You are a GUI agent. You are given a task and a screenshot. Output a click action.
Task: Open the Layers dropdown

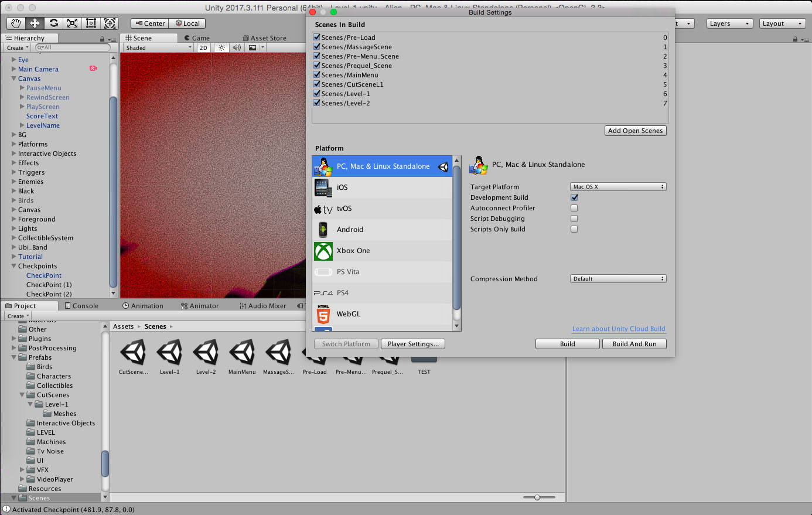(729, 23)
